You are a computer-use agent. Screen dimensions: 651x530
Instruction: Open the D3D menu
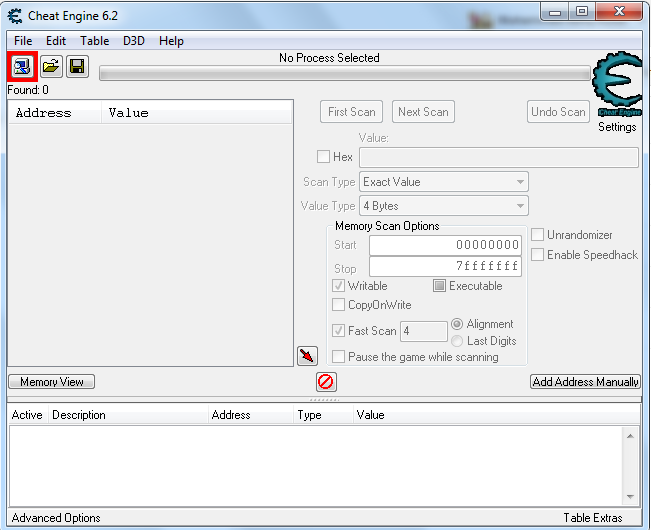tap(134, 41)
